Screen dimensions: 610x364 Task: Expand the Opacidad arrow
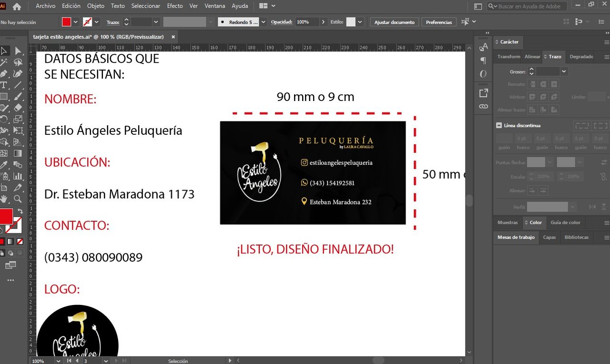click(x=324, y=22)
